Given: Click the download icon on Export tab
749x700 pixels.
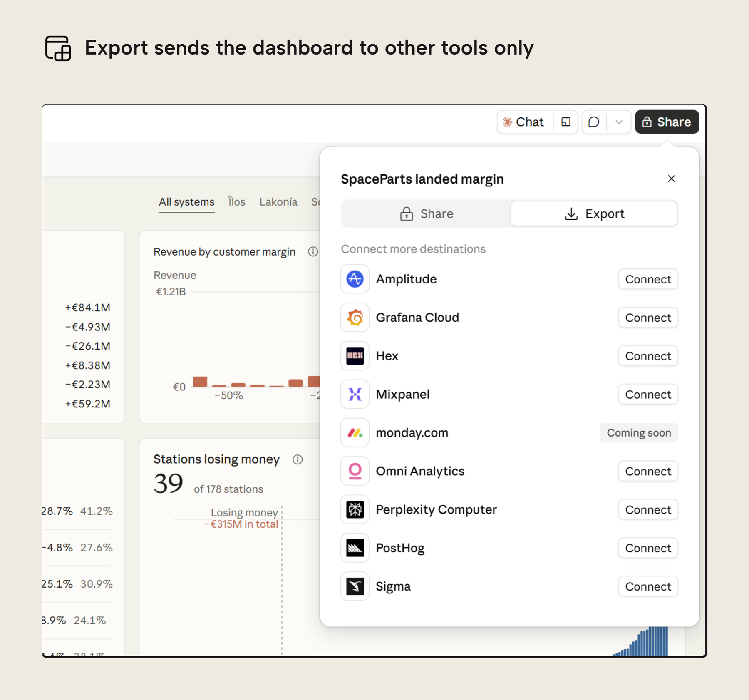Looking at the screenshot, I should [x=571, y=214].
